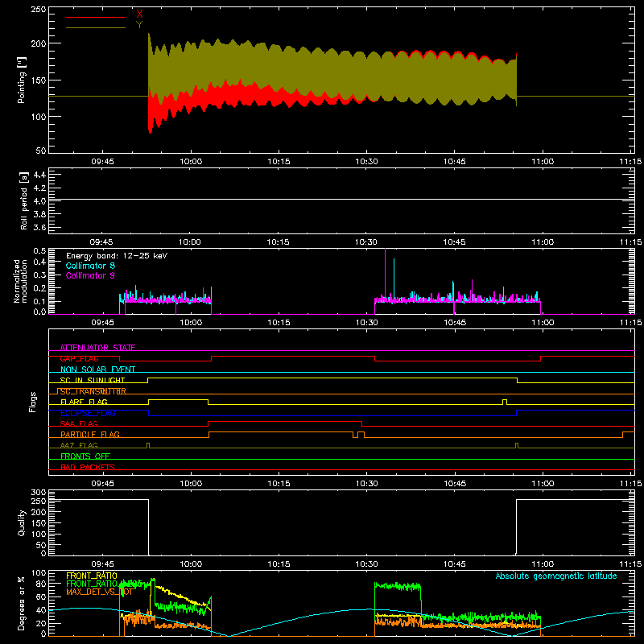The width and height of the screenshot is (644, 644).
Task: Click 200 tick label on Pointing axis
Action: 39,43
